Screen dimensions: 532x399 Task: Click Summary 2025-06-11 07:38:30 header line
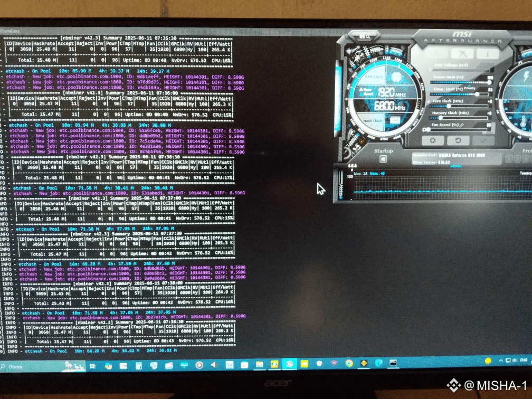pos(129,322)
